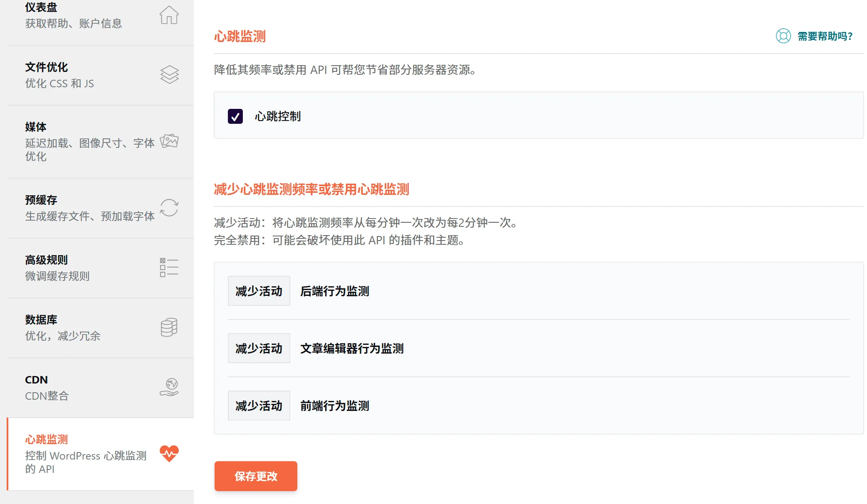
Task: Click the lifebuoy help icon beside 需要帮助吗
Action: click(783, 37)
